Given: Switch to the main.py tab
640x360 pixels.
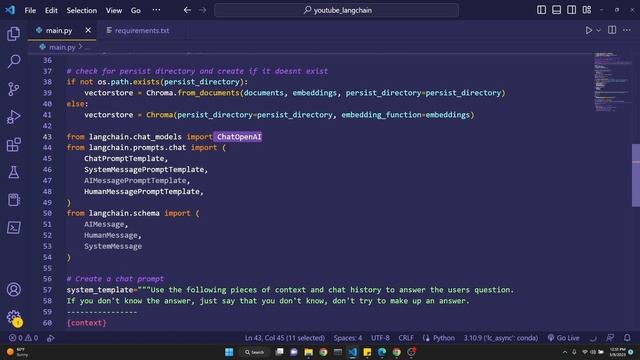Looking at the screenshot, I should click(58, 31).
